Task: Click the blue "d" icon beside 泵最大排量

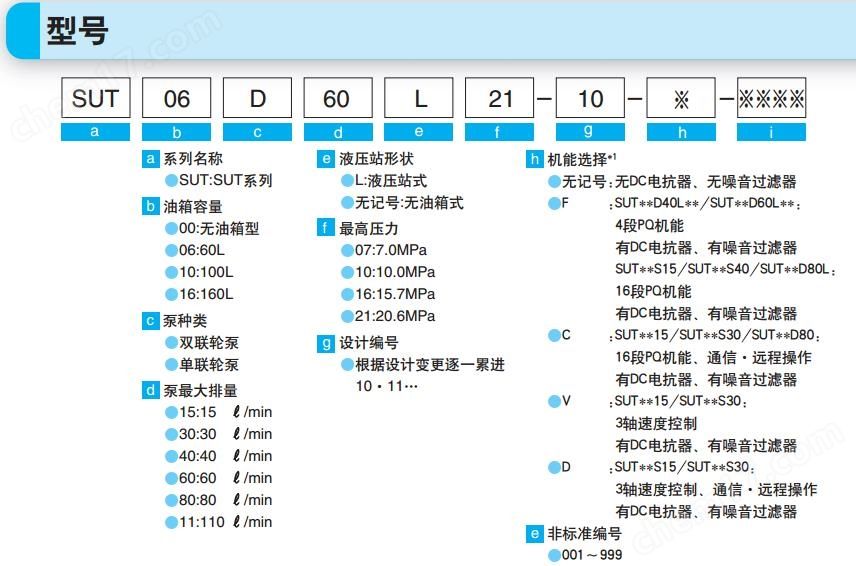Action: pos(151,390)
